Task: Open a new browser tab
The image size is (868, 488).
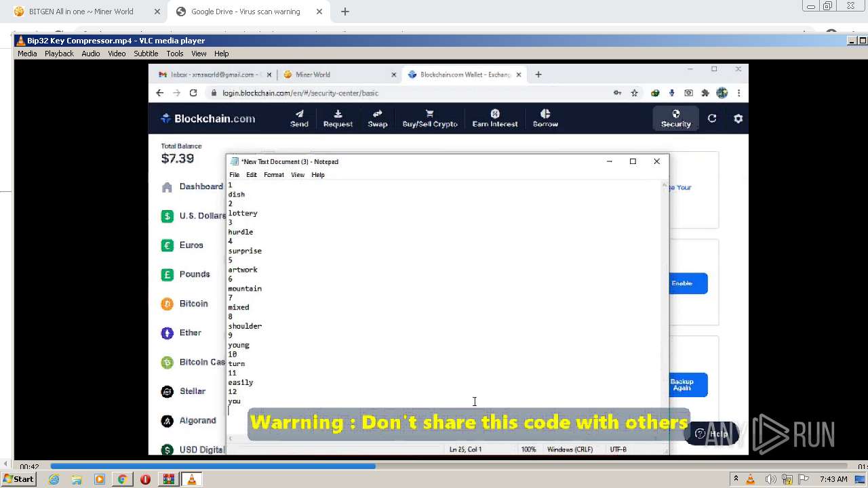Action: 345,12
